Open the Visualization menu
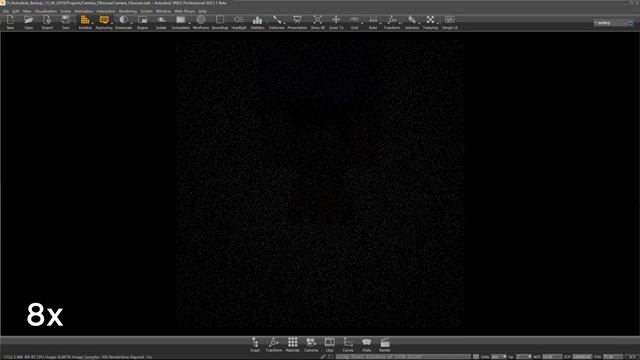The height and width of the screenshot is (360, 640). (46, 11)
